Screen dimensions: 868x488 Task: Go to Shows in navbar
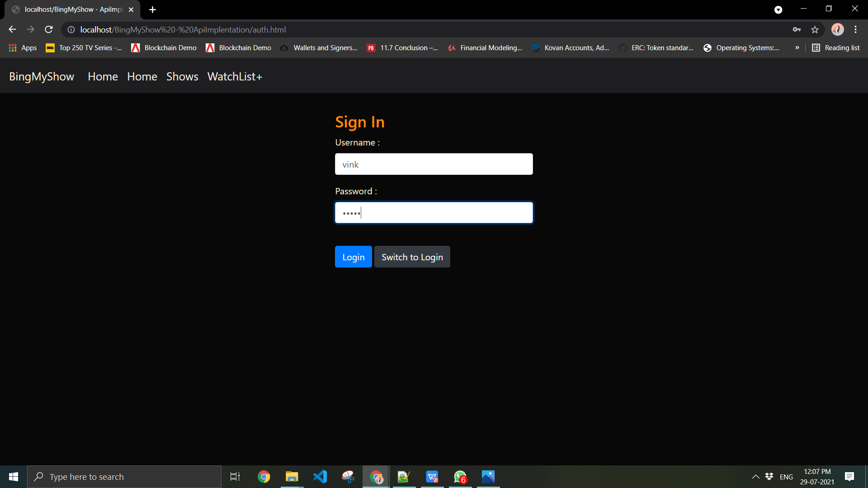[182, 77]
